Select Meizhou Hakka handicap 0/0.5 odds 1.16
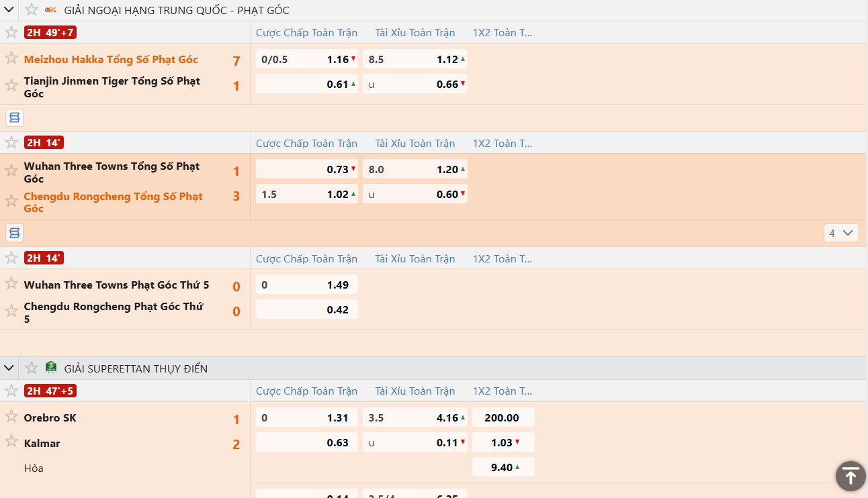Image resolution: width=868 pixels, height=498 pixels. pyautogui.click(x=306, y=59)
